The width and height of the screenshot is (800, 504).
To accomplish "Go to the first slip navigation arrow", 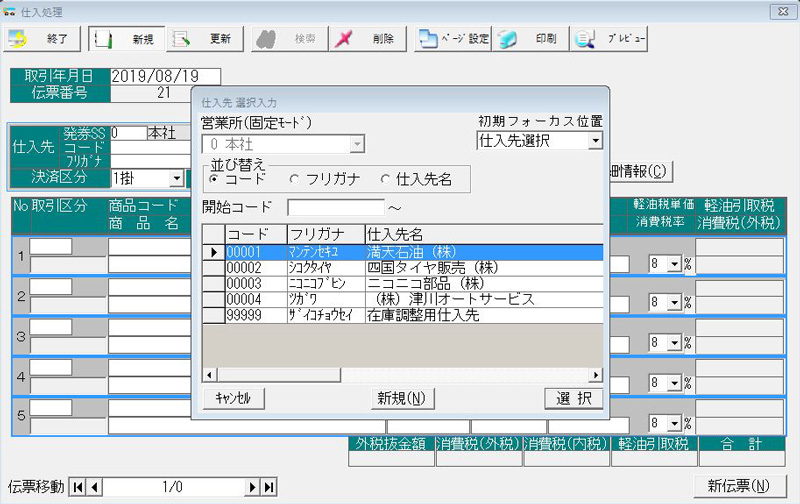I will click(79, 487).
